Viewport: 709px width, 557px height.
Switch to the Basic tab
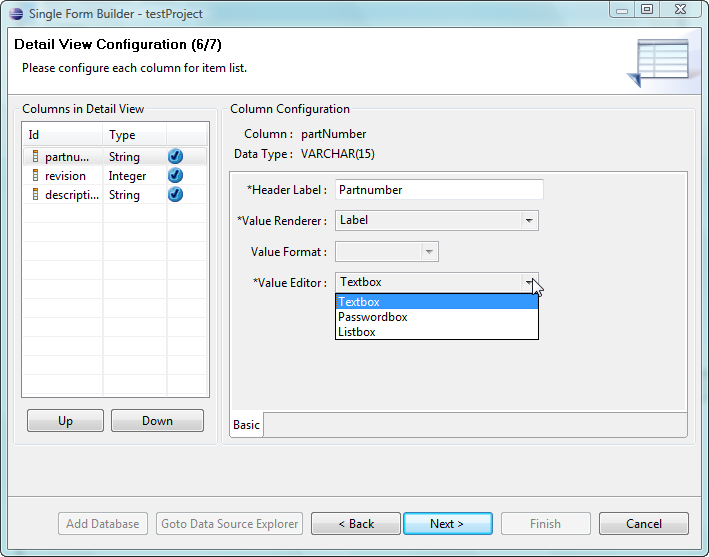pyautogui.click(x=246, y=425)
